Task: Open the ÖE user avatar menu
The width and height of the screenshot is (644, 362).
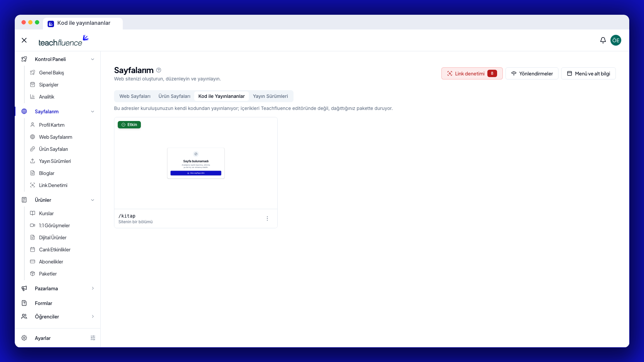Action: [615, 40]
